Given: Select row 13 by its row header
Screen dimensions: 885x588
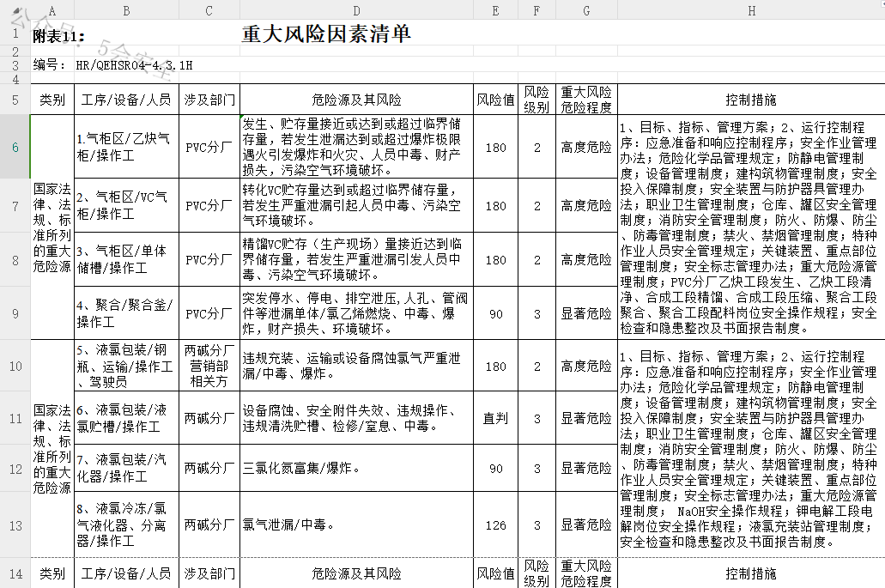Looking at the screenshot, I should tap(15, 525).
